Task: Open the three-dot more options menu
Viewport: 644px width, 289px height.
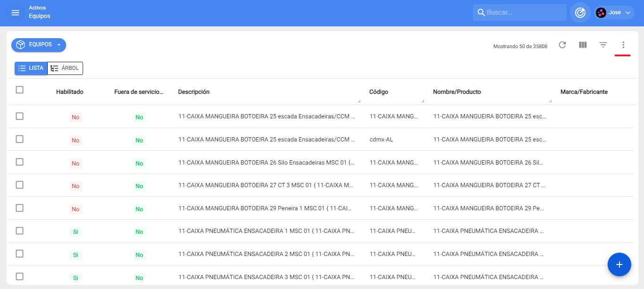Action: tap(623, 45)
